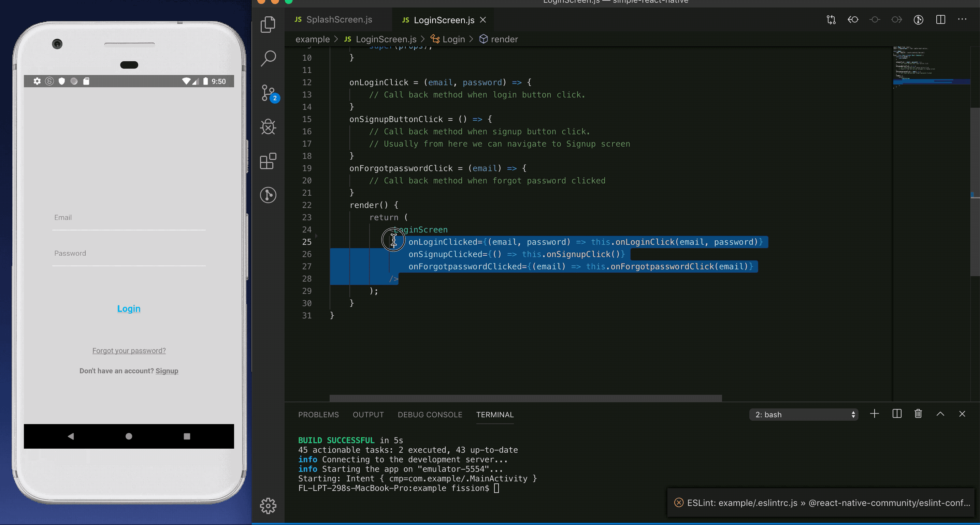Expand the 'render' breadcrumb item
The image size is (980, 525).
point(504,39)
